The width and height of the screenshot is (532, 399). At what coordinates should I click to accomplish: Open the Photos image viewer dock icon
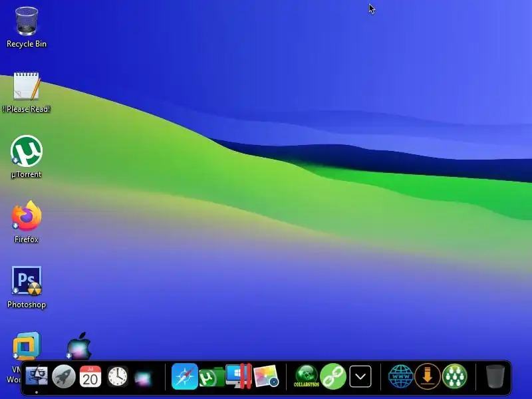coord(265,376)
